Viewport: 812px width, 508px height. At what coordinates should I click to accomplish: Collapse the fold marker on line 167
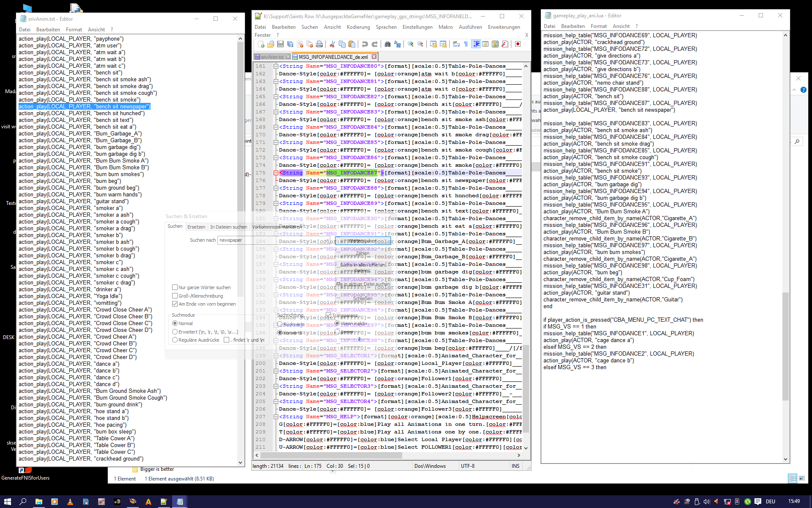pos(276,112)
